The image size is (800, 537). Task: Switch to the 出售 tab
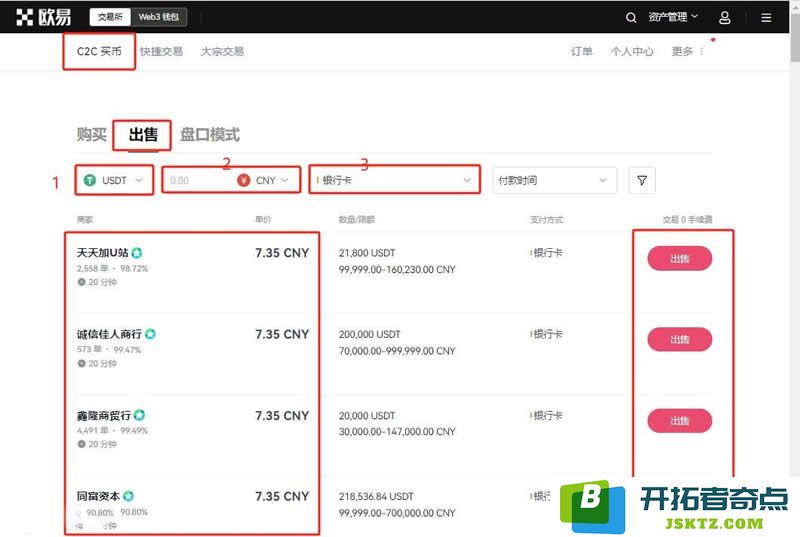point(143,135)
